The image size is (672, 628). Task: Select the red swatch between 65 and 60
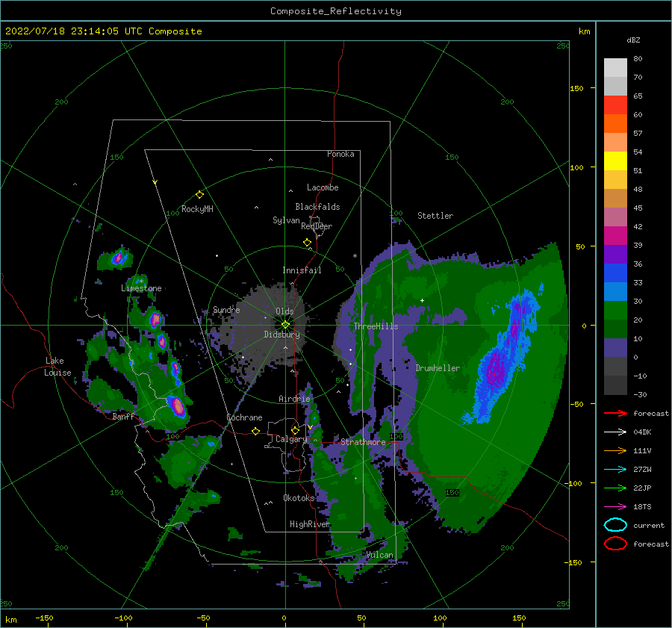pos(615,105)
